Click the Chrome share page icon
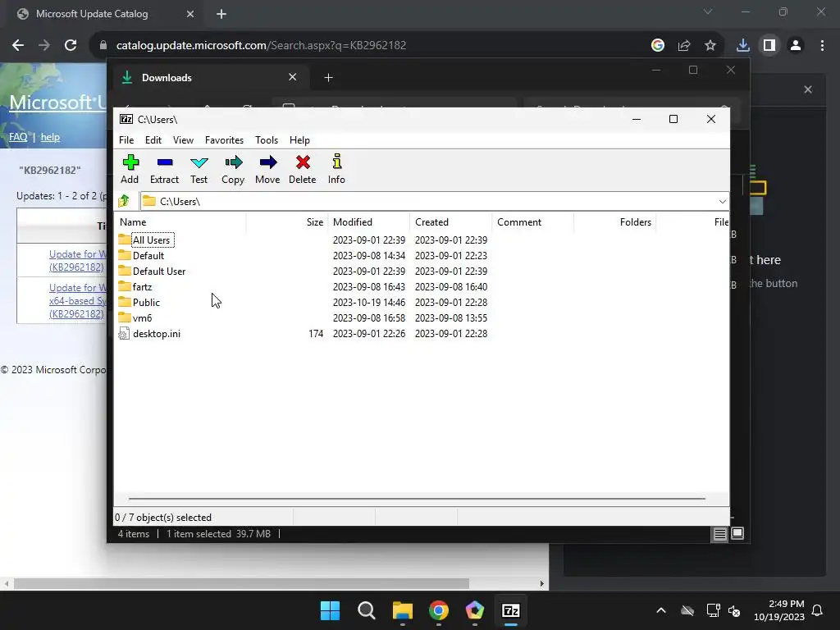 click(684, 46)
